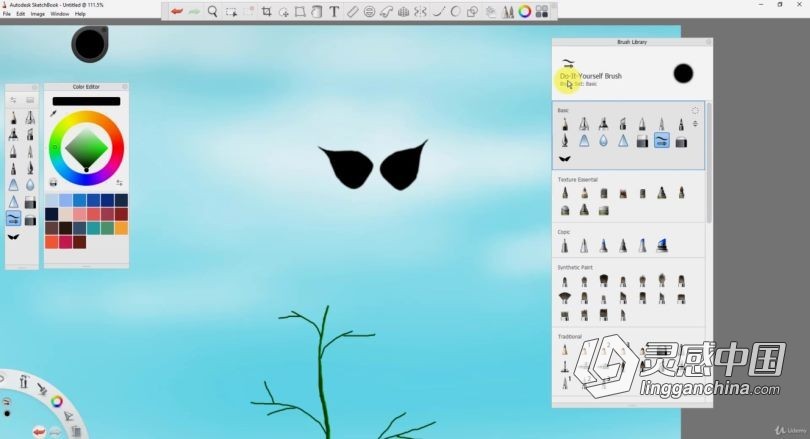The width and height of the screenshot is (810, 439).
Task: Click the Texture Essential set label
Action: [578, 180]
